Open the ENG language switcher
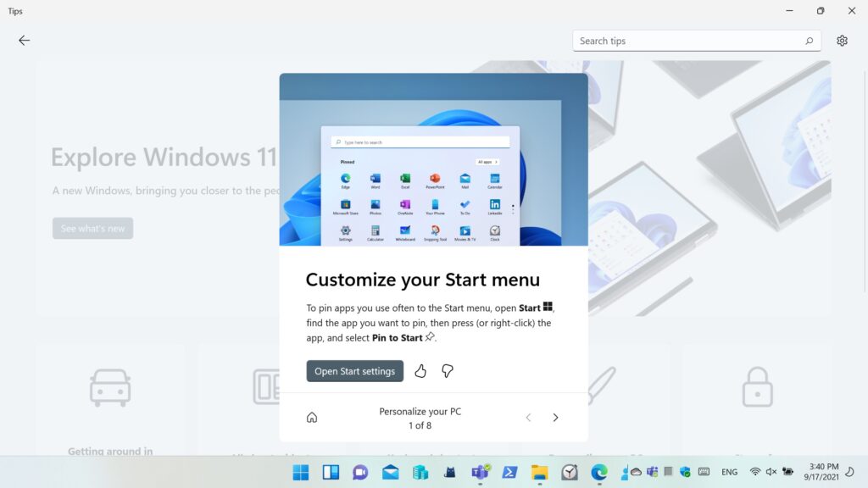868x488 pixels. [729, 472]
